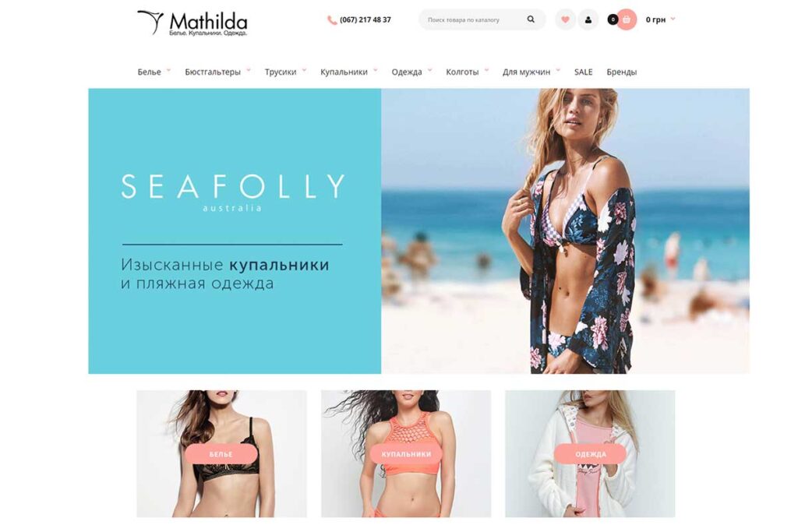Click the БЕЛЬЕ category button
Image resolution: width=798 pixels, height=532 pixels.
tap(221, 453)
